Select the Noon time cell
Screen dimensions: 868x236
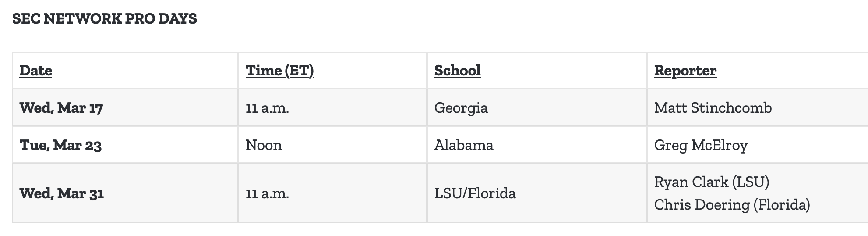coord(264,145)
